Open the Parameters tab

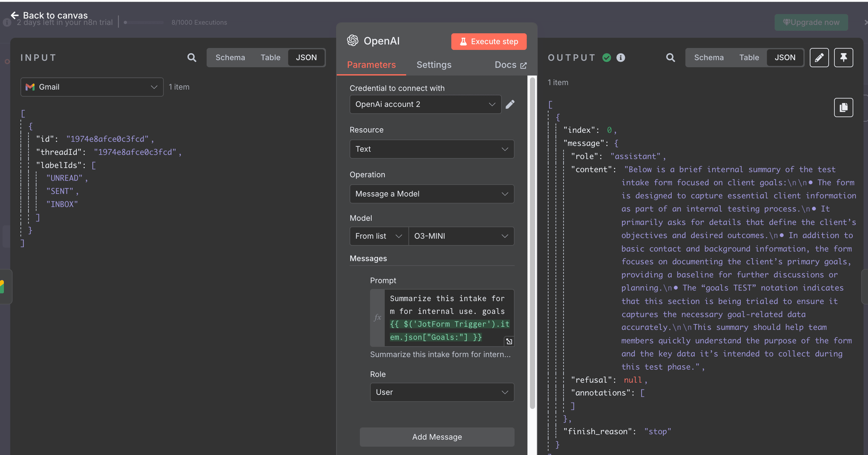point(371,65)
